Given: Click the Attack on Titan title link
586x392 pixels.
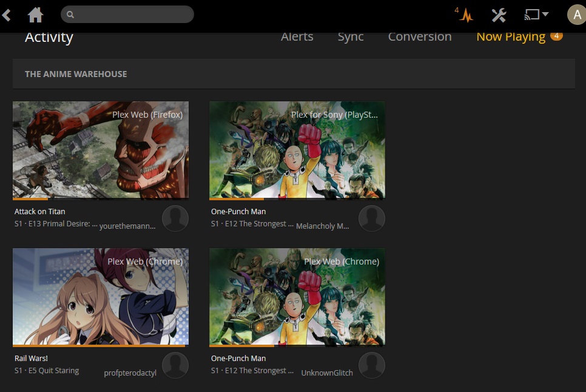Looking at the screenshot, I should (x=40, y=212).
